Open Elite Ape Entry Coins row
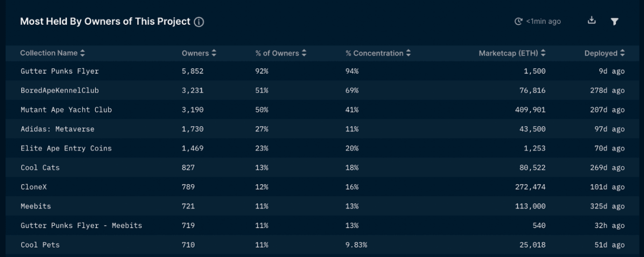 [66, 148]
